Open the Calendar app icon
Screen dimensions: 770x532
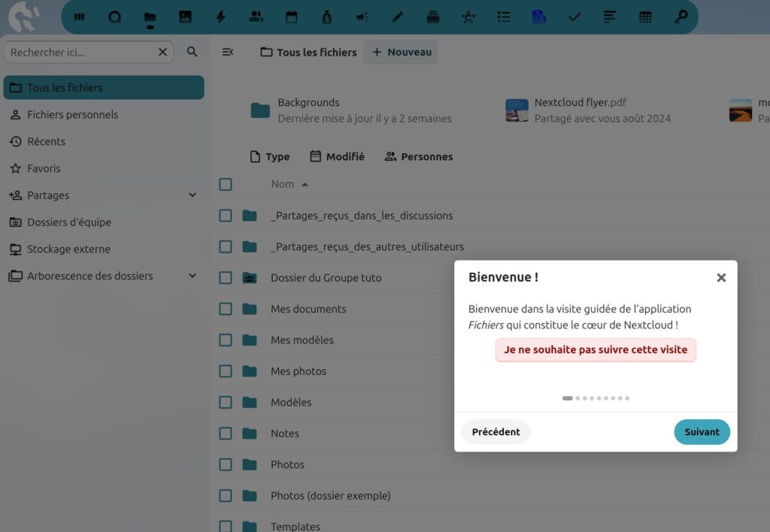(x=291, y=17)
